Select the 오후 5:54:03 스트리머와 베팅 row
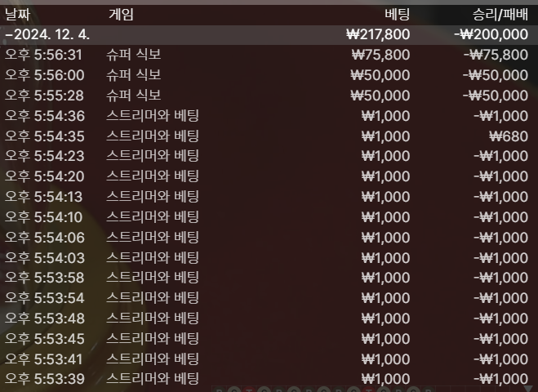Viewport: 538px width, 392px height. pos(269,257)
